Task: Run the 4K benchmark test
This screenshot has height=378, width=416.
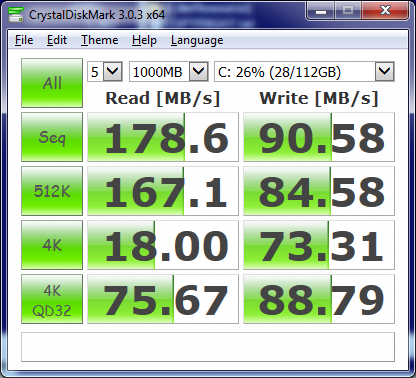Action: point(52,245)
